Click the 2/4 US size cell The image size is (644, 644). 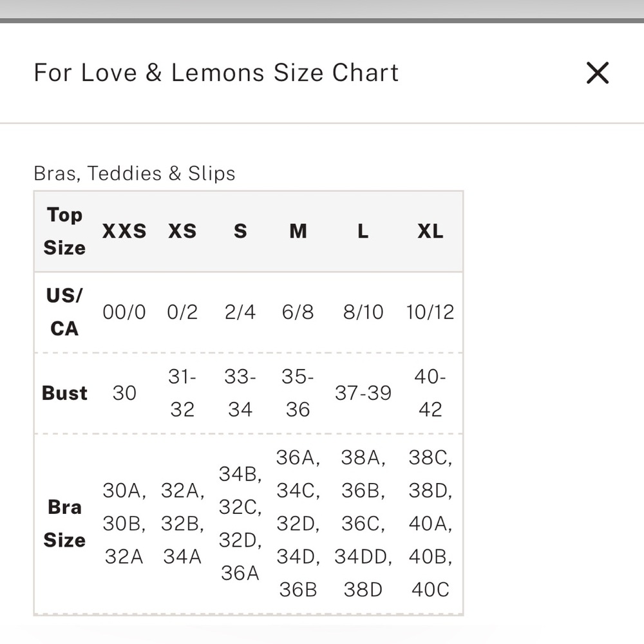coord(240,312)
